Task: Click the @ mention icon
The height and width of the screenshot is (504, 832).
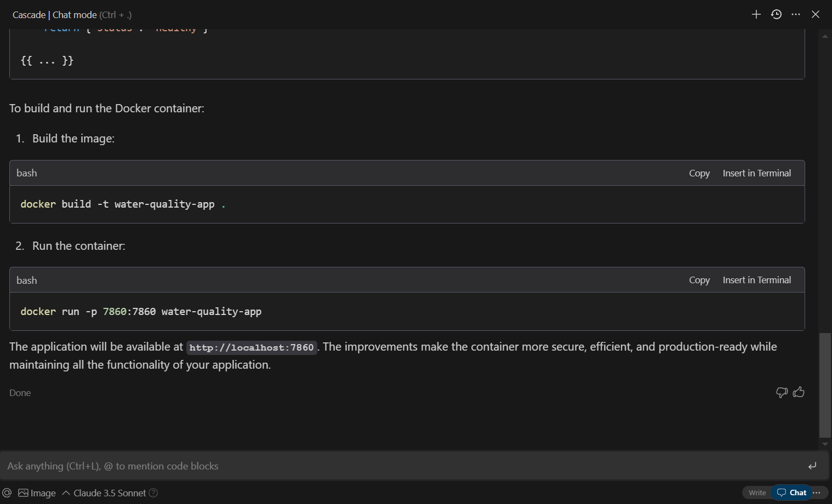Action: click(8, 492)
